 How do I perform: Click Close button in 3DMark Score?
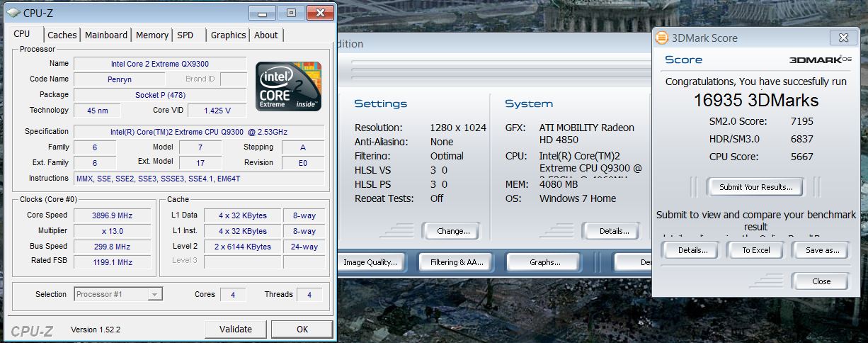click(821, 281)
